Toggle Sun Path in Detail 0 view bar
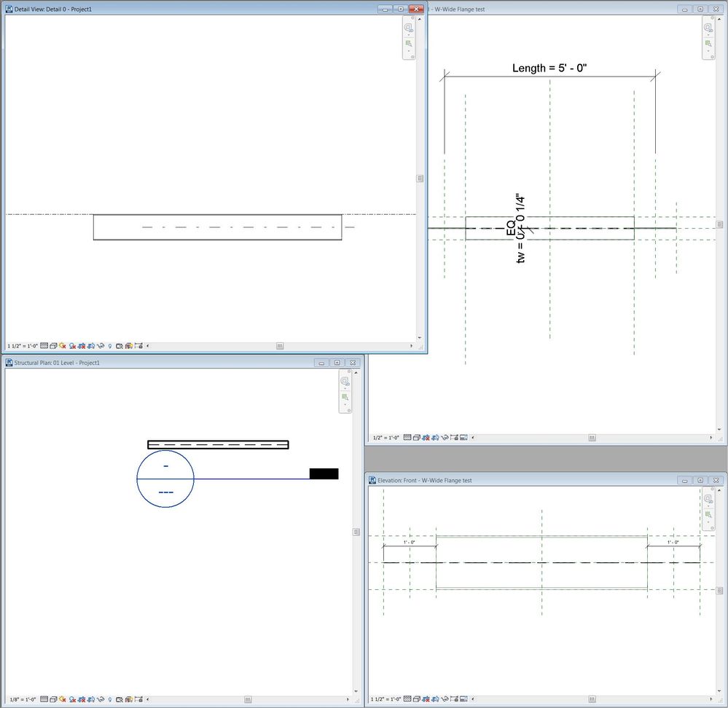This screenshot has width=728, height=708. (62, 346)
